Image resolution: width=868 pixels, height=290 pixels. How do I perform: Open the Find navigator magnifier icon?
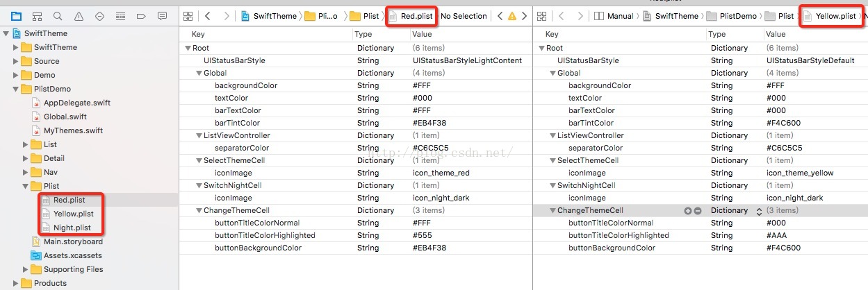[58, 16]
